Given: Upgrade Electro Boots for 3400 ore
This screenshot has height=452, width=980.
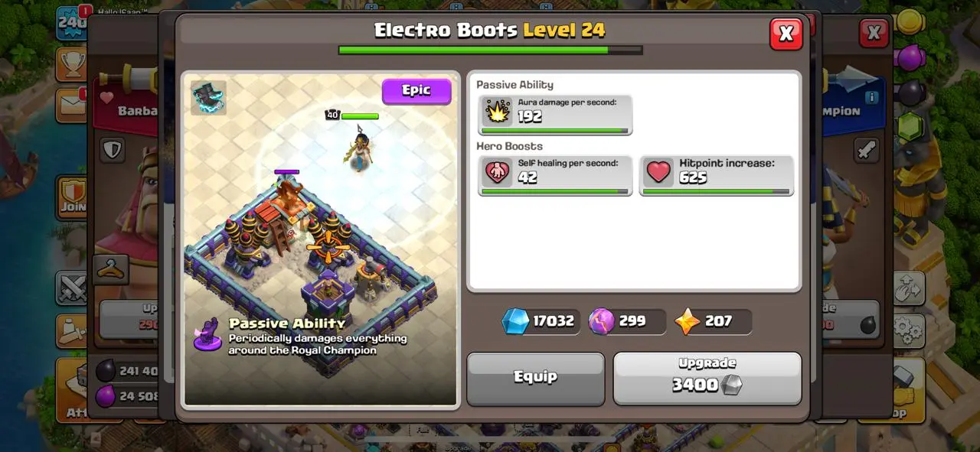Looking at the screenshot, I should click(x=707, y=378).
